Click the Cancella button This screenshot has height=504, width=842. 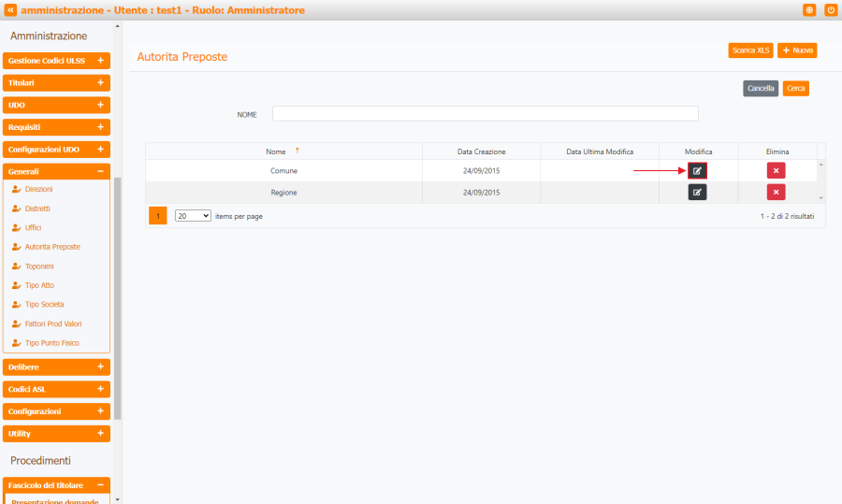click(760, 88)
